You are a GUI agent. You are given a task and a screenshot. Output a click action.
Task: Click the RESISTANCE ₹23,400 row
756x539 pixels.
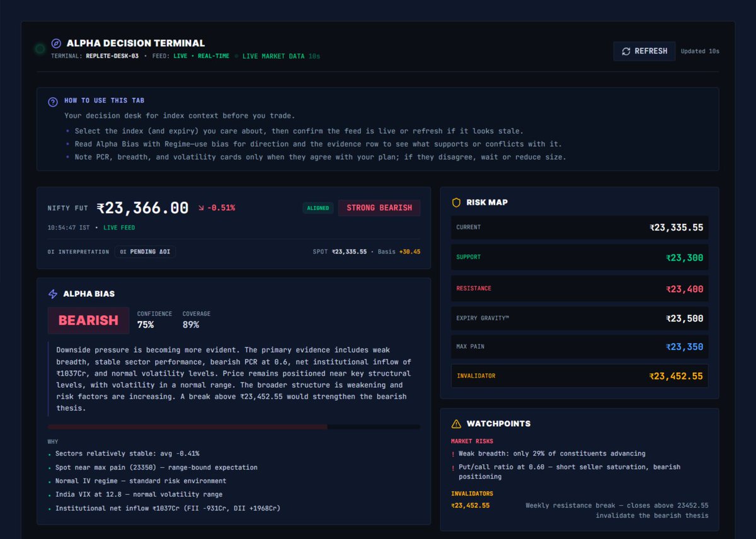click(x=580, y=289)
